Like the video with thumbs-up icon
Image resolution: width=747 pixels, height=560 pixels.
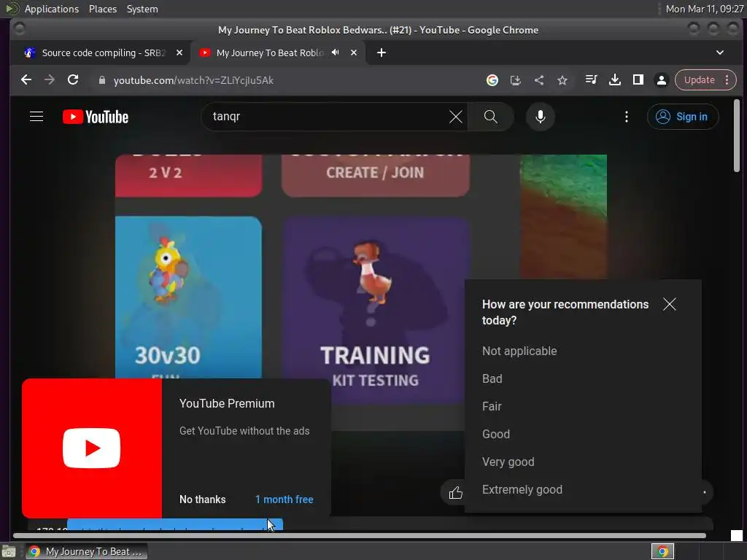(x=455, y=492)
